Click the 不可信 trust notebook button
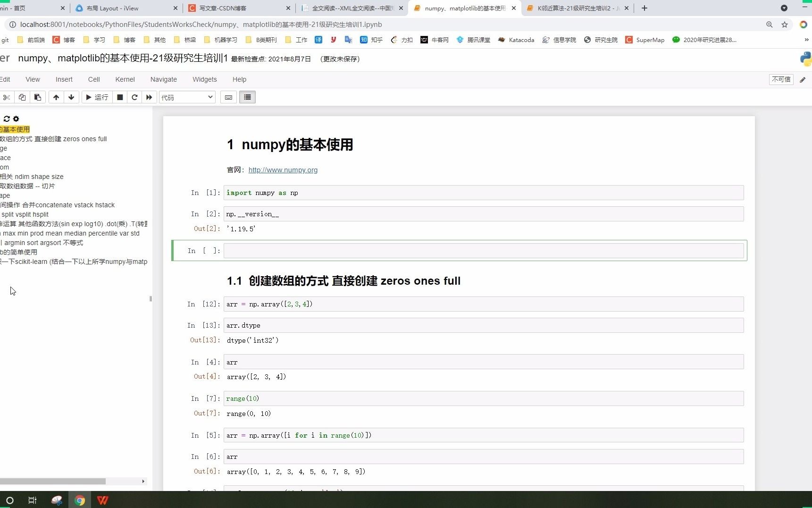 coord(781,79)
